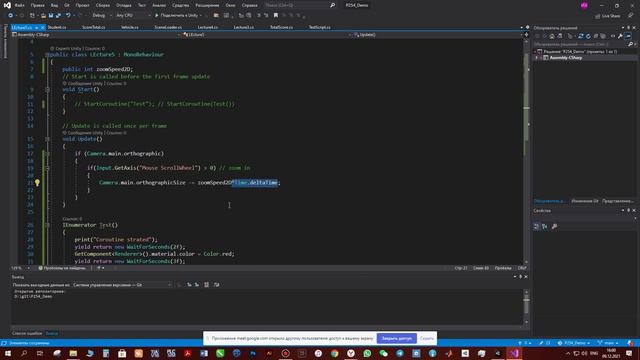This screenshot has width=640, height=360.
Task: Switch to Список ошибок tab
Action: [27, 333]
